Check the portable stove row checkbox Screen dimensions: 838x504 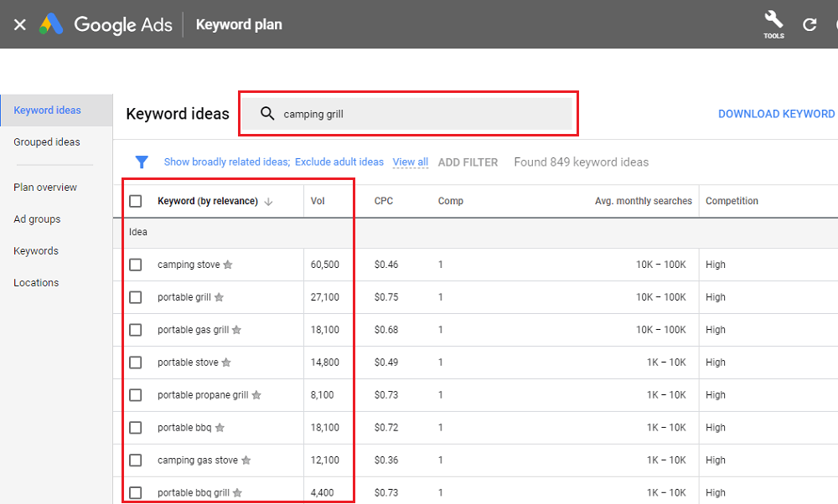136,362
